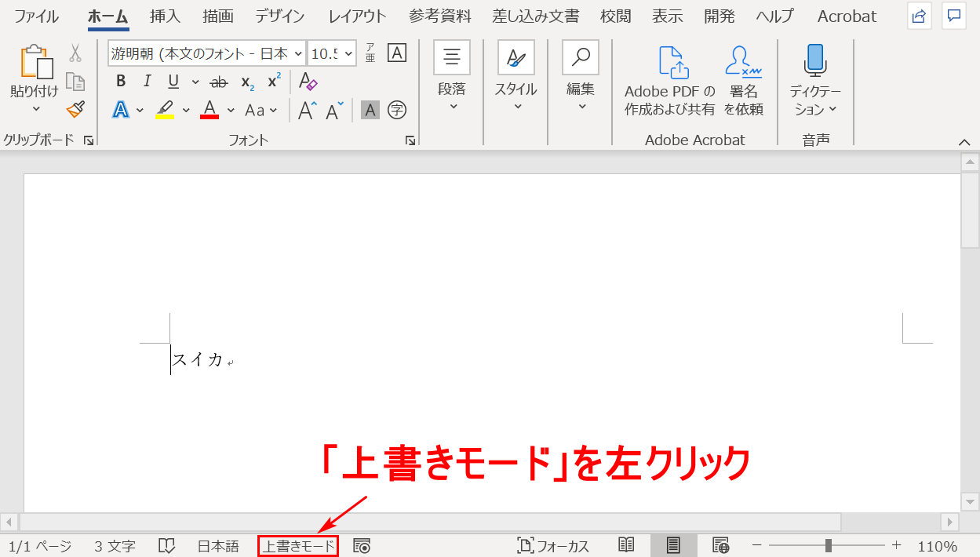The image size is (980, 557).
Task: Toggle Bold formatting
Action: point(121,82)
